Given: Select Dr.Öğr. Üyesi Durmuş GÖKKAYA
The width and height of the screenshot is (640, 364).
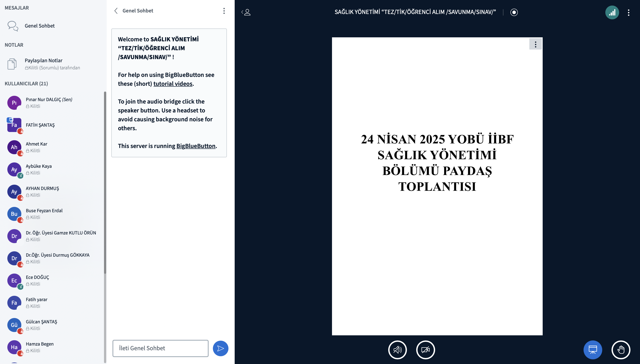Looking at the screenshot, I should (53, 258).
